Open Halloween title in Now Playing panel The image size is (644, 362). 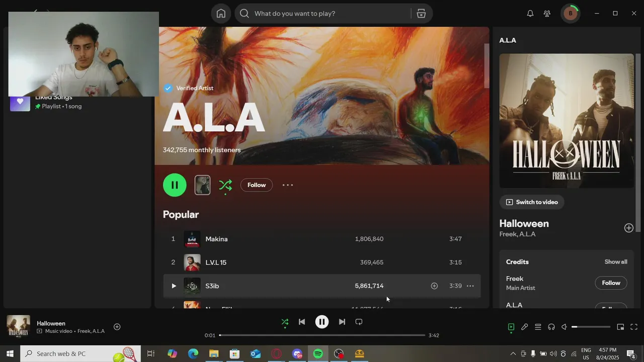pos(524,224)
